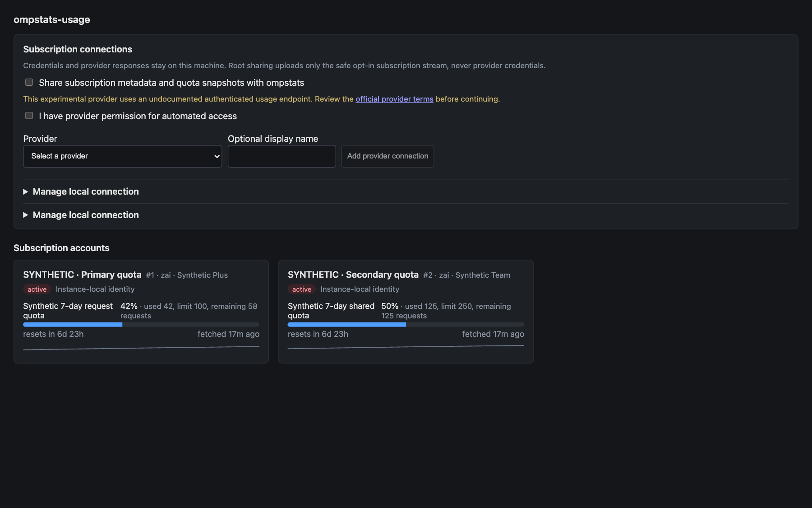This screenshot has width=812, height=508.
Task: Click the Subscription connections heading
Action: tap(78, 49)
